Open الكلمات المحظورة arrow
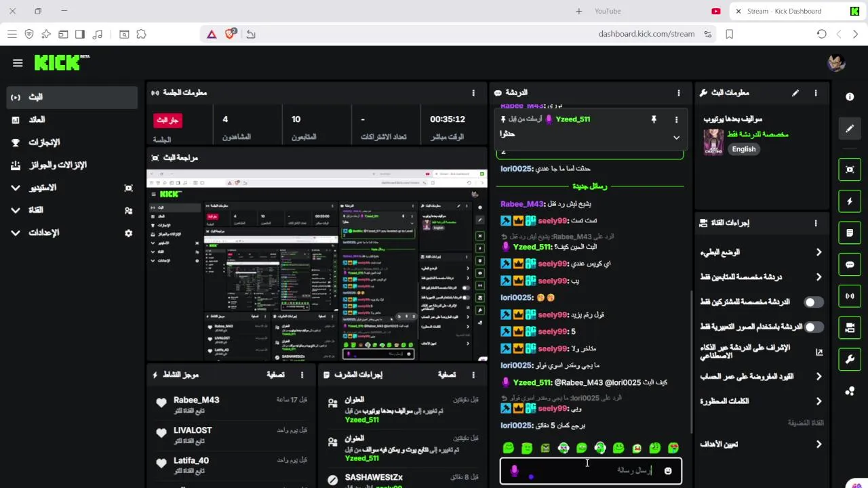Viewport: 868px width, 488px height. [818, 401]
